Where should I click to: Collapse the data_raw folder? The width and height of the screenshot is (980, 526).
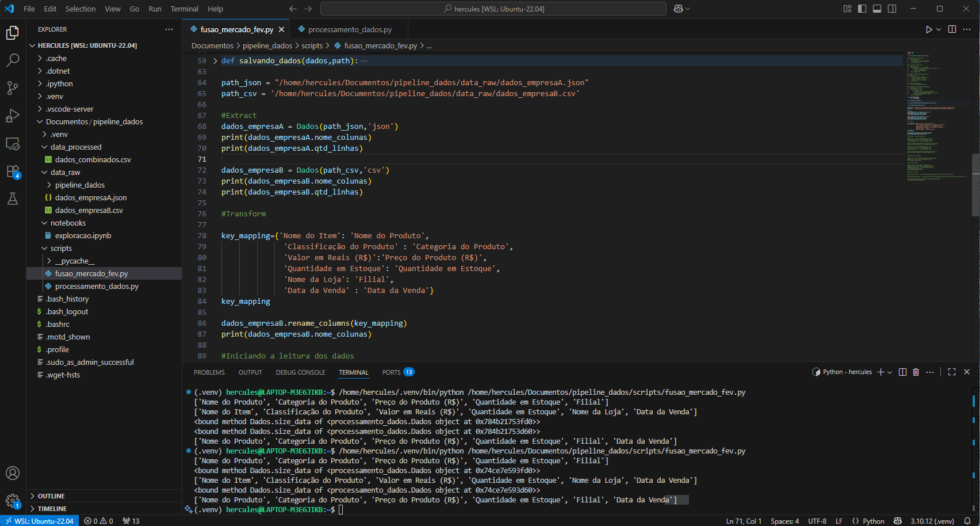click(104, 172)
